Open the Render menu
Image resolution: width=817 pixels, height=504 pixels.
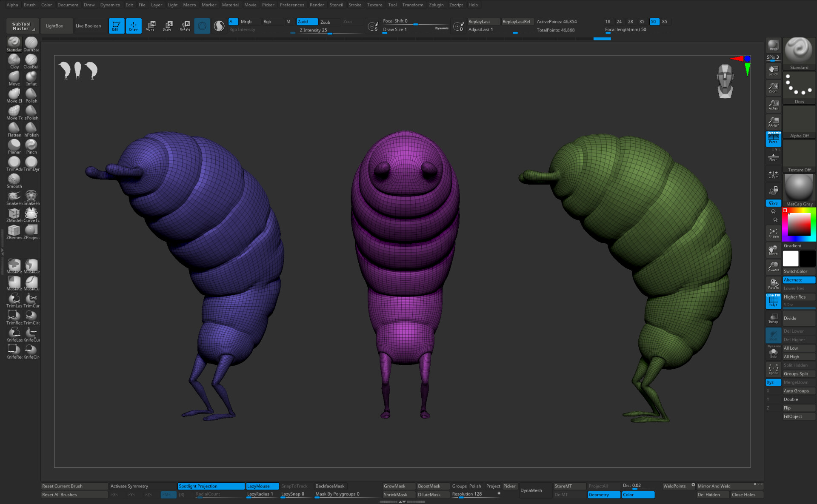(317, 5)
